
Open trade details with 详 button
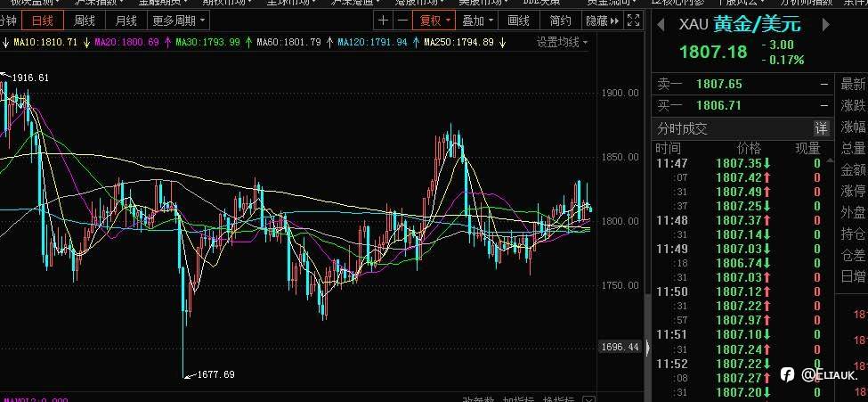pos(822,128)
